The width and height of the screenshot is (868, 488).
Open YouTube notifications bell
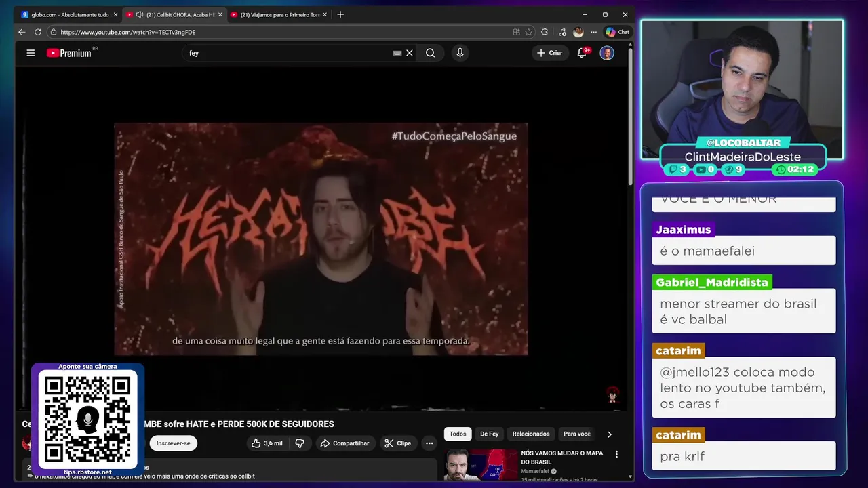[x=582, y=53]
